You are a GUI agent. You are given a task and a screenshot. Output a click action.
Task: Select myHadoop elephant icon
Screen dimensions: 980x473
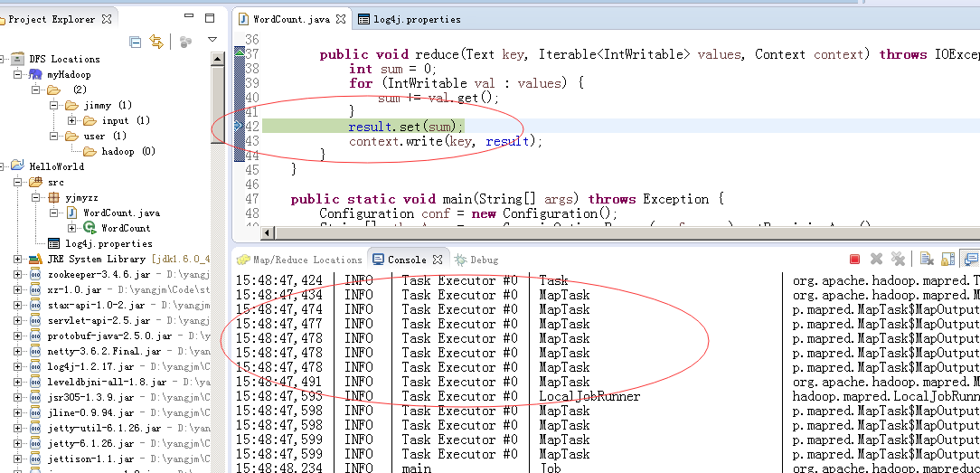35,74
